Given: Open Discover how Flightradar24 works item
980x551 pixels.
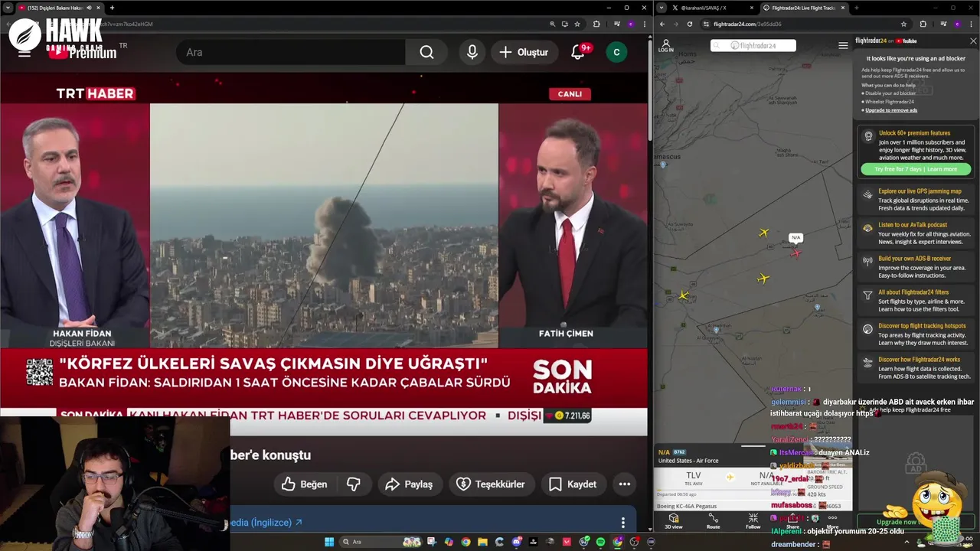Looking at the screenshot, I should click(x=916, y=367).
